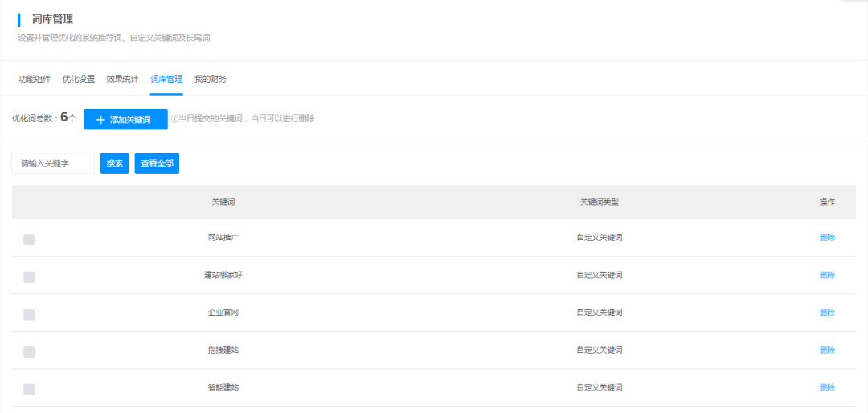Screen dimensions: 868x413
Task: Click the 查看全部 button
Action: tap(157, 163)
